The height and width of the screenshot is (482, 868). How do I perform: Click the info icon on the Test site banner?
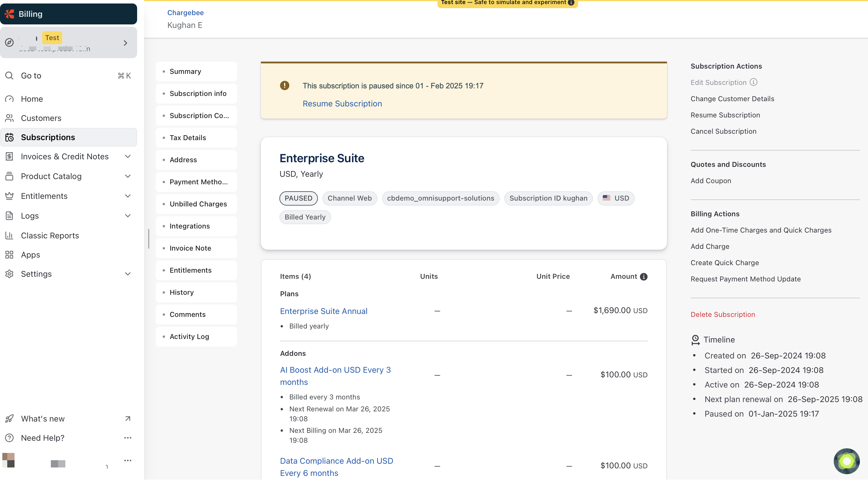click(571, 2)
